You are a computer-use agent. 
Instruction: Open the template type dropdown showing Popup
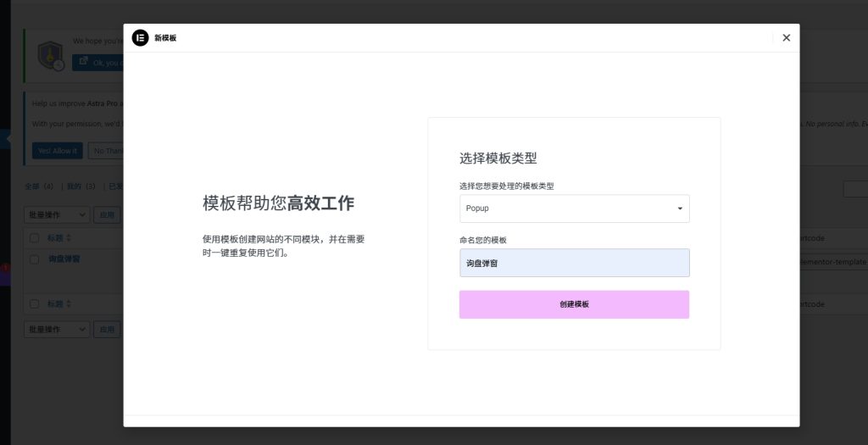click(x=574, y=209)
